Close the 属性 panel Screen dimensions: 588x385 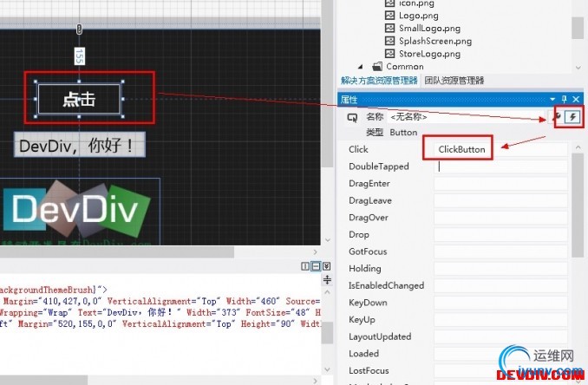coord(577,99)
